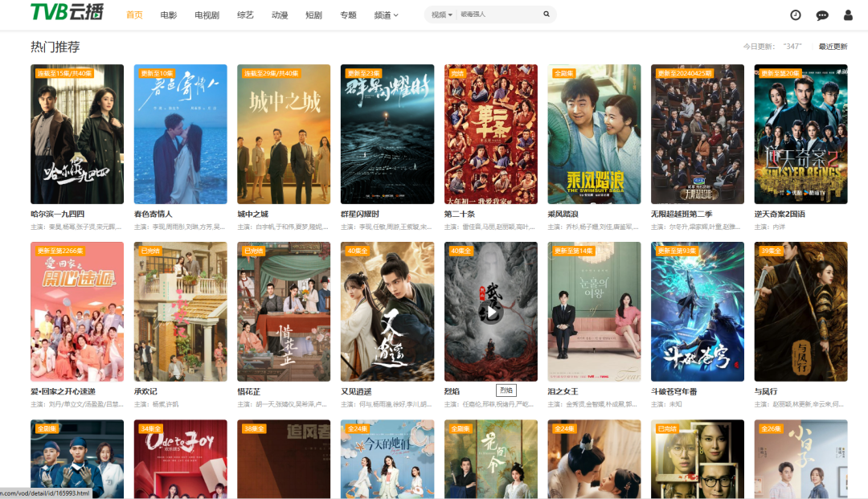The height and width of the screenshot is (499, 868).
Task: Open 爱·回家之开心速递 poster
Action: click(x=77, y=312)
